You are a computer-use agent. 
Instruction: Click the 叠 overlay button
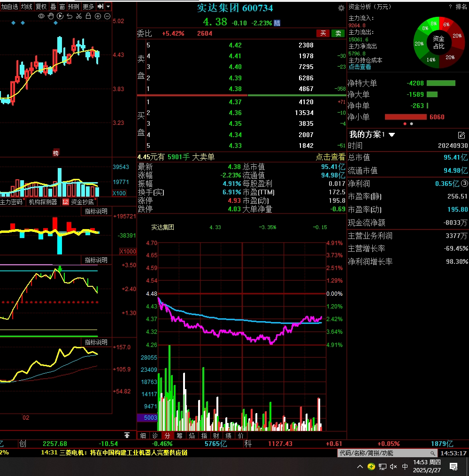click(x=53, y=7)
